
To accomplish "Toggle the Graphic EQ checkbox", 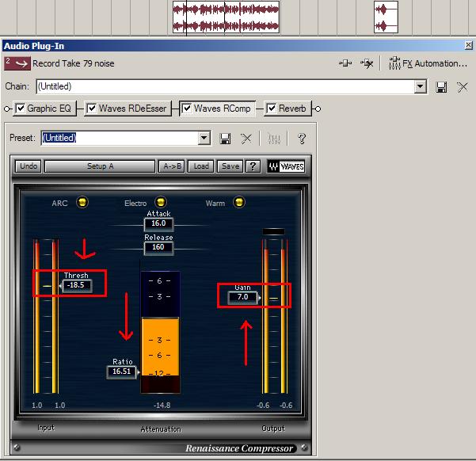I will [21, 109].
